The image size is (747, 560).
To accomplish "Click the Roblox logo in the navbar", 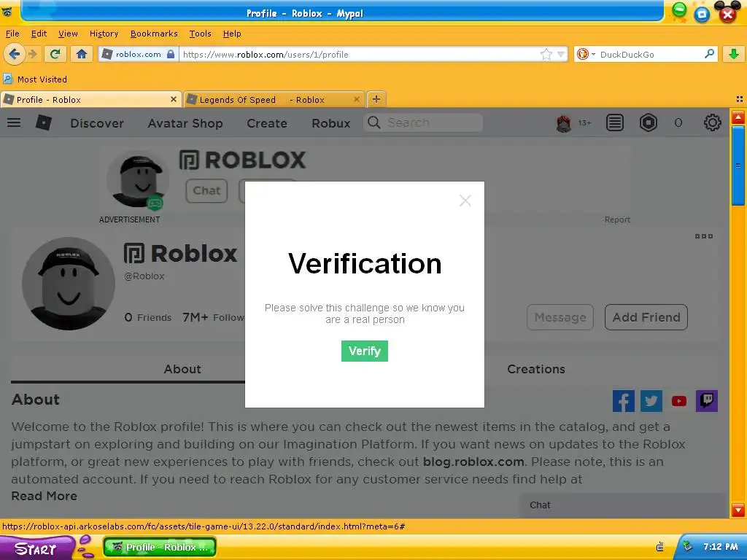I will 43,122.
